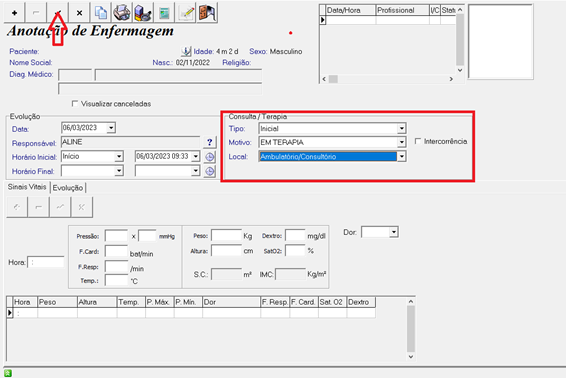Image resolution: width=566 pixels, height=378 pixels.
Task: Open the Data date picker dropdown
Action: tap(111, 128)
